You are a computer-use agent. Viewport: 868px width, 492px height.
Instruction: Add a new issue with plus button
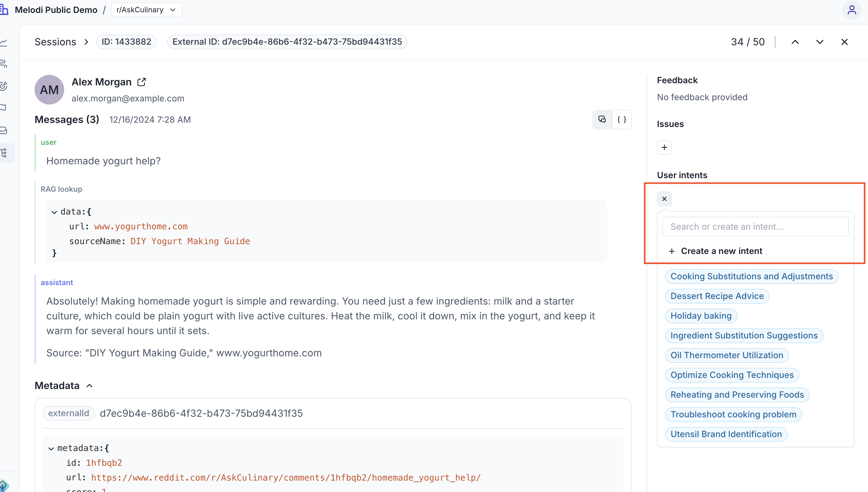click(664, 147)
